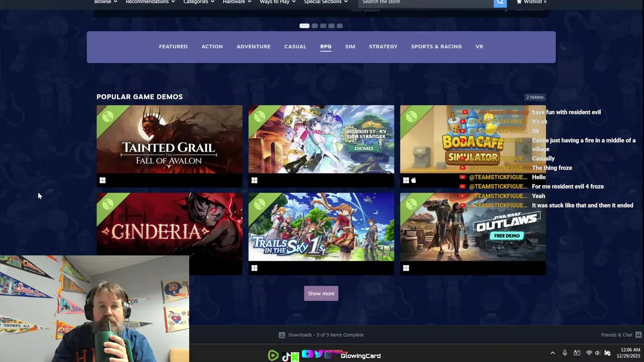The width and height of the screenshot is (644, 362).
Task: Click the microphone icon in system tray
Action: coord(565,353)
